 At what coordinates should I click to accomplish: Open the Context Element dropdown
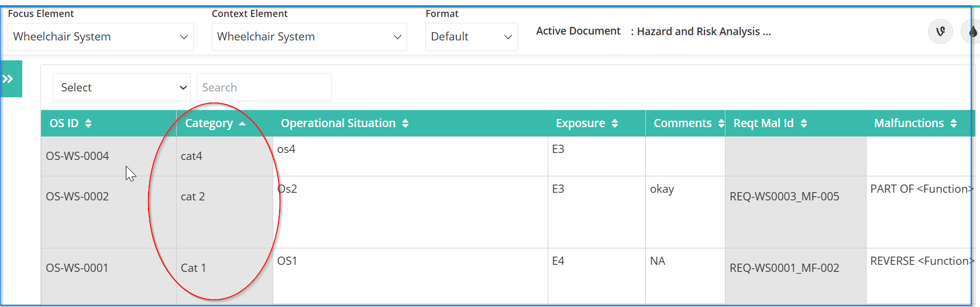click(310, 37)
